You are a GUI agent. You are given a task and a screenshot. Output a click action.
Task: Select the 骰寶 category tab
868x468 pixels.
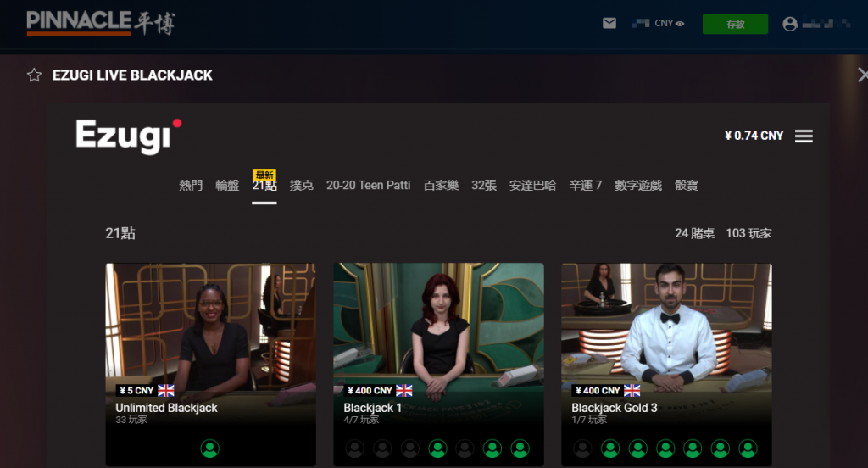point(687,185)
